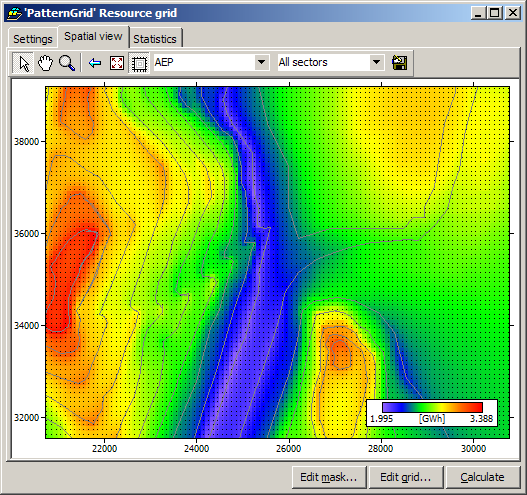This screenshot has height=495, width=527.
Task: Select the arrow pointer tool
Action: coord(23,63)
